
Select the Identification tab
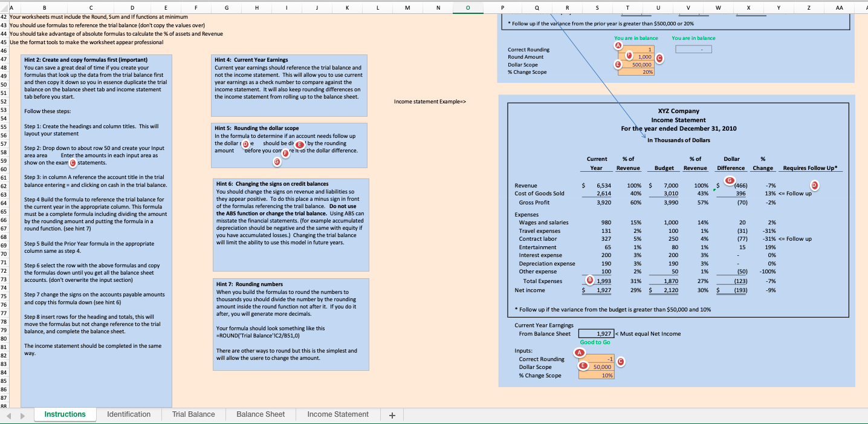129,414
